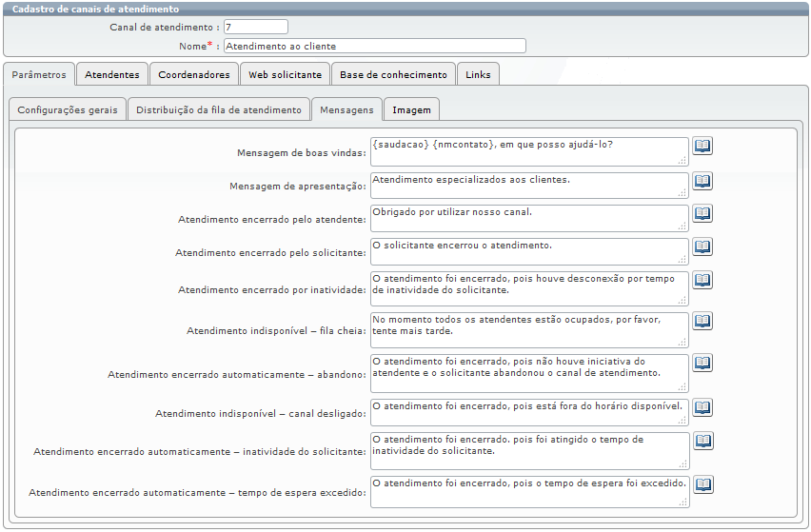The image size is (811, 532).
Task: Click book icon for 'Atendimento indisponível – fila cheia'
Action: (x=702, y=321)
